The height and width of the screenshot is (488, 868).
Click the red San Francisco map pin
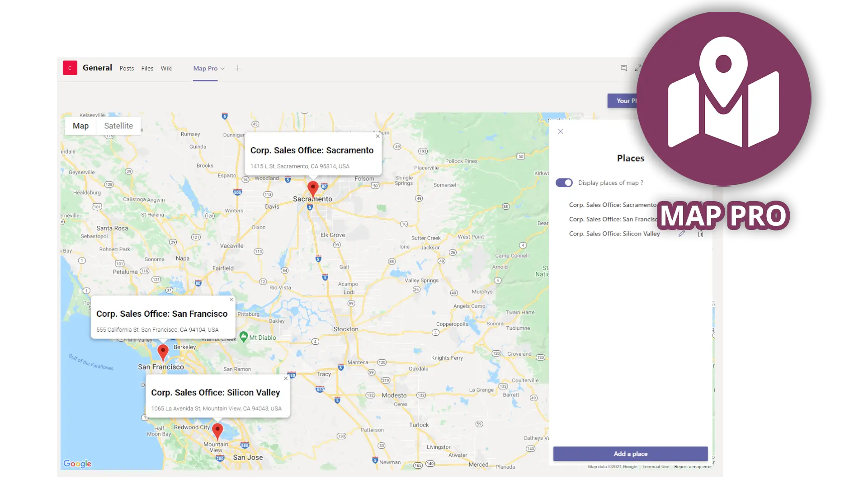coord(163,352)
